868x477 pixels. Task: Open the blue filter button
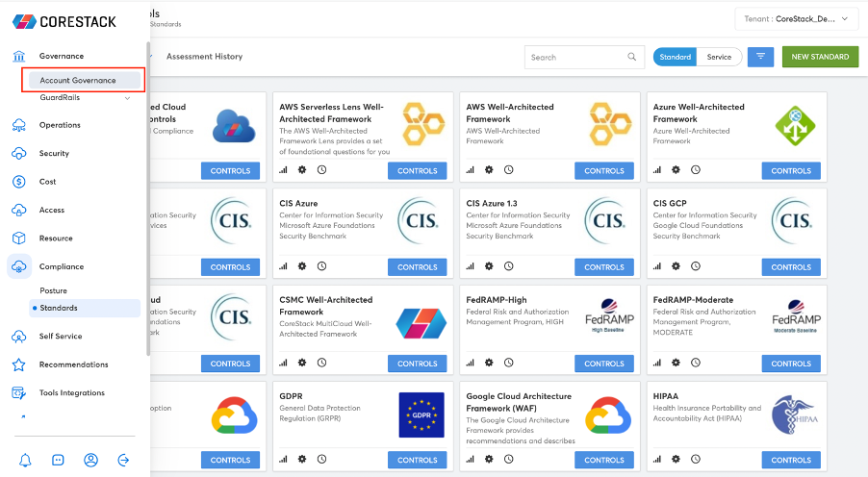[760, 57]
